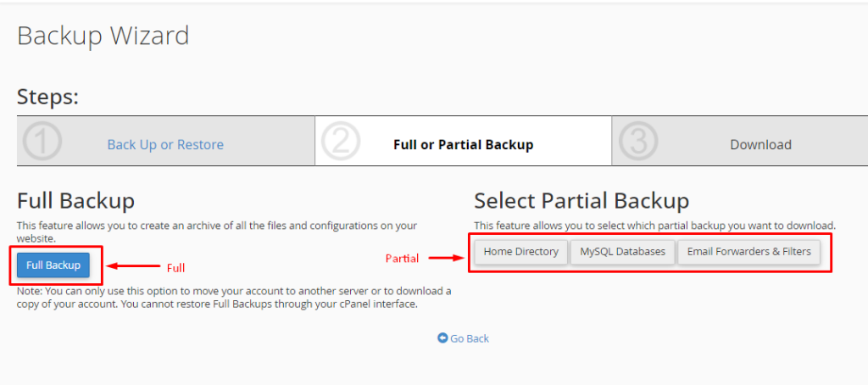Follow the Go Back link text
The height and width of the screenshot is (385, 868).
tap(470, 338)
